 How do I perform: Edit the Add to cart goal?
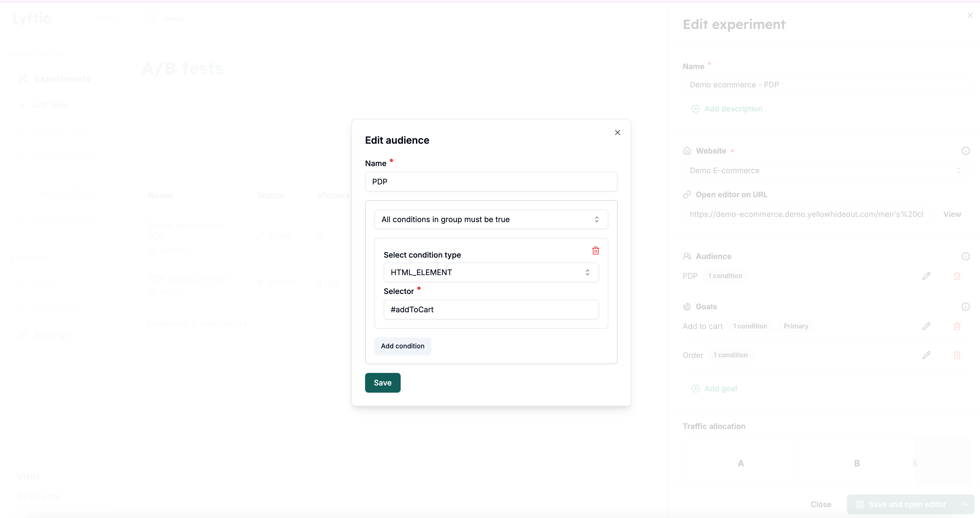click(x=926, y=326)
